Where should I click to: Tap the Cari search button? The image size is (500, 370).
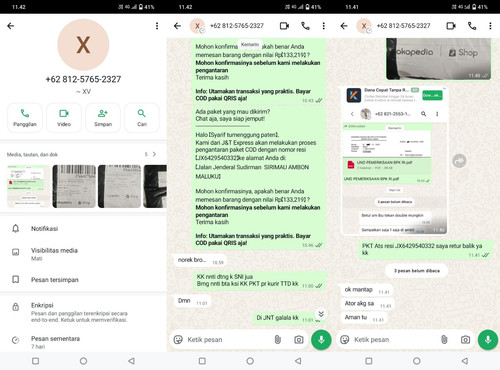pos(142,118)
